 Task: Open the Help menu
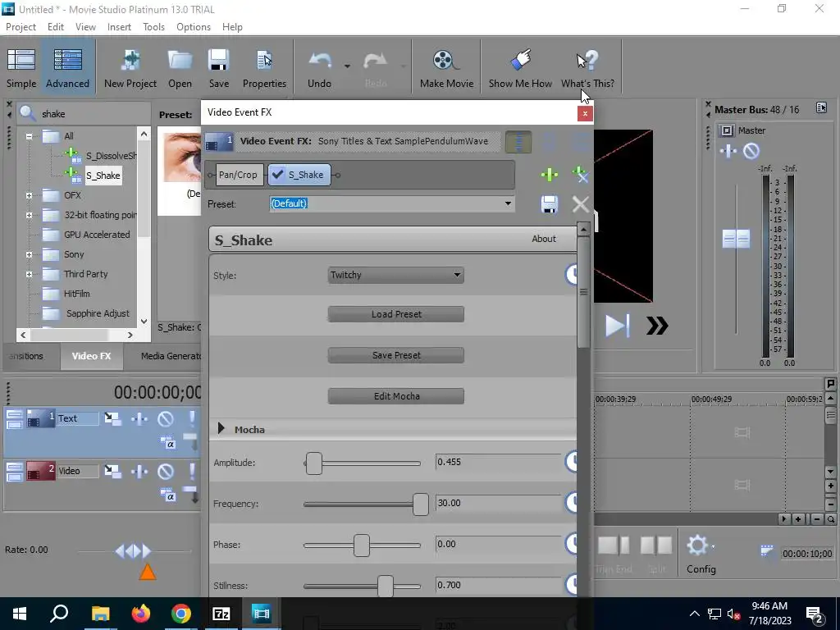[x=232, y=27]
